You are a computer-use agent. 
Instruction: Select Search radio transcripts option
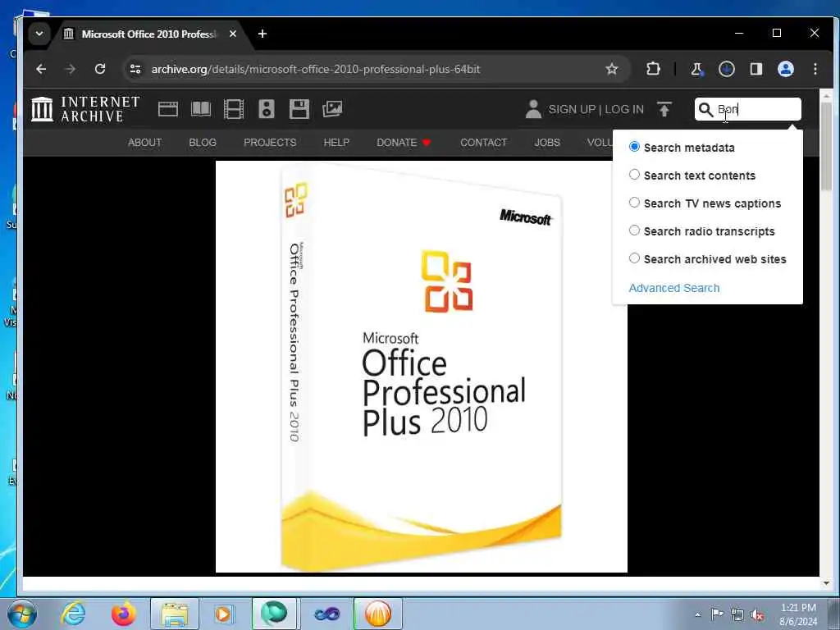point(634,231)
